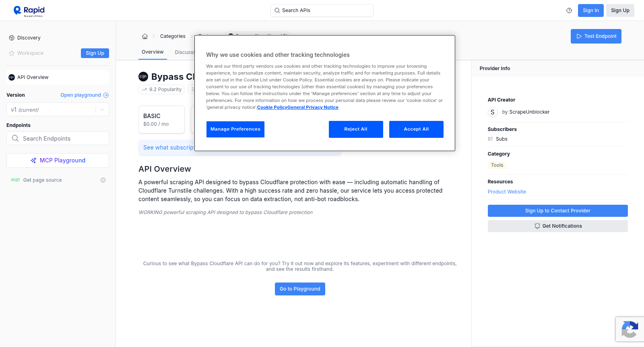Accept all cookies

416,129
